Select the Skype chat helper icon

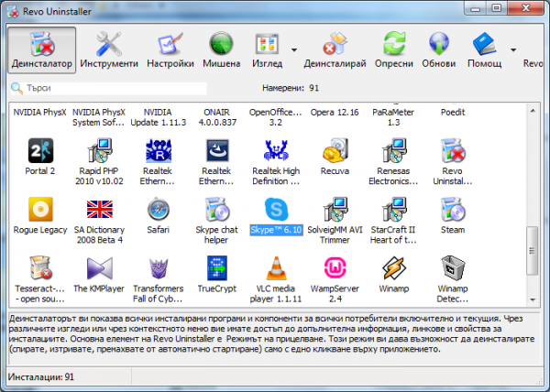(x=216, y=209)
